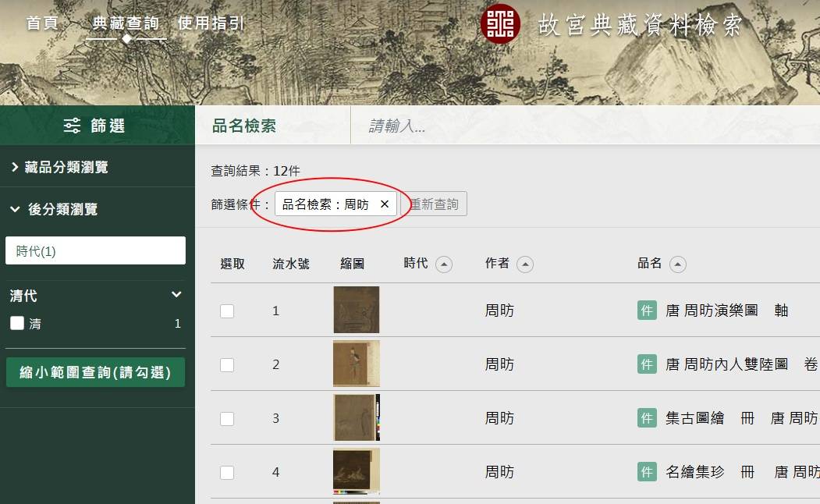Screen dimensions: 820x504
Task: Sort by 作者 column arrow
Action: tap(525, 264)
